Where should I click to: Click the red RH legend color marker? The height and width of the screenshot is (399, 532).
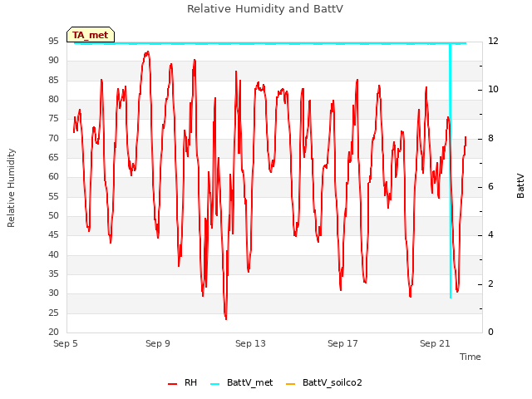172,384
